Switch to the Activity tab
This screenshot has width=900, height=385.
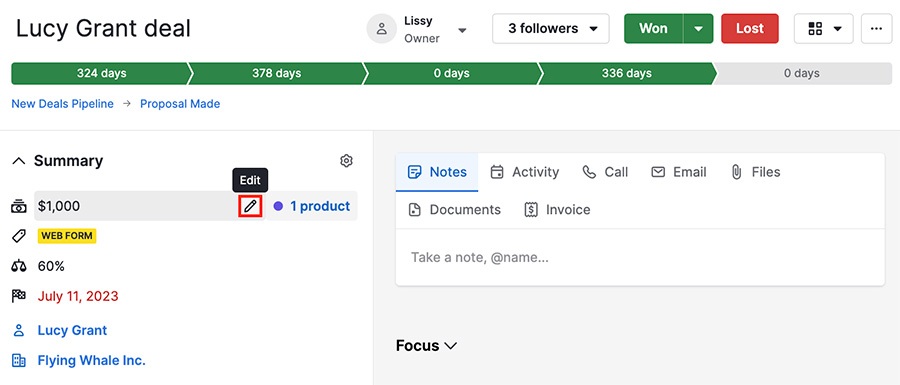click(525, 172)
